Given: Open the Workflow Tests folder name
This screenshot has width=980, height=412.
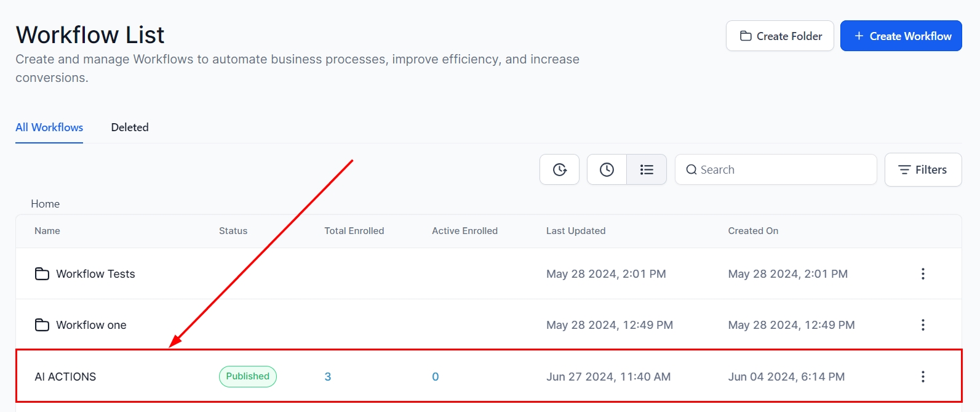Looking at the screenshot, I should click(x=95, y=273).
